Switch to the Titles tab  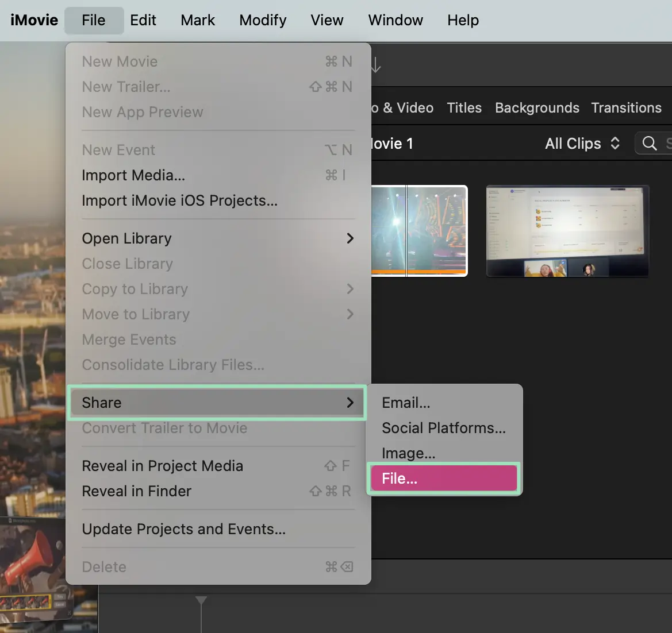(x=464, y=107)
